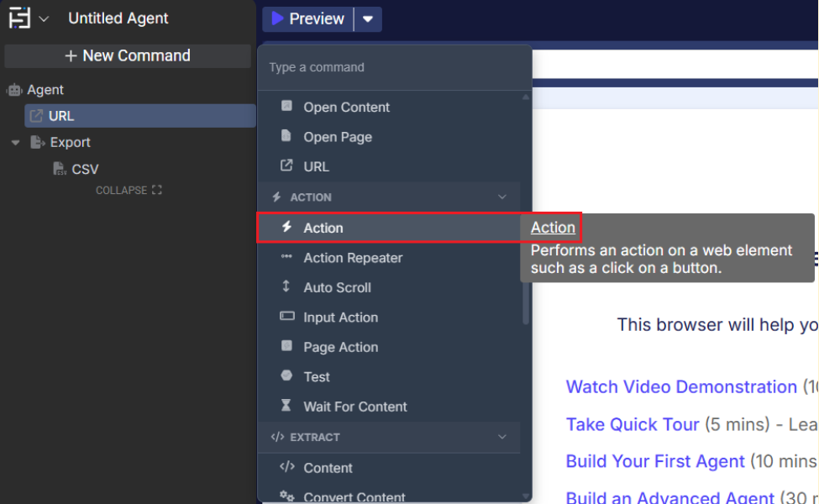Click the app logo icon at top left
The image size is (819, 504).
point(19,18)
